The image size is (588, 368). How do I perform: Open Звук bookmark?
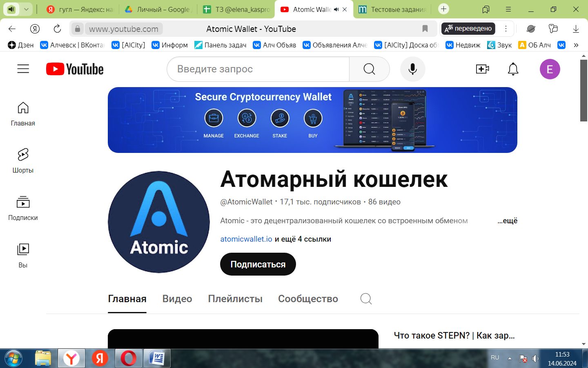pos(499,45)
